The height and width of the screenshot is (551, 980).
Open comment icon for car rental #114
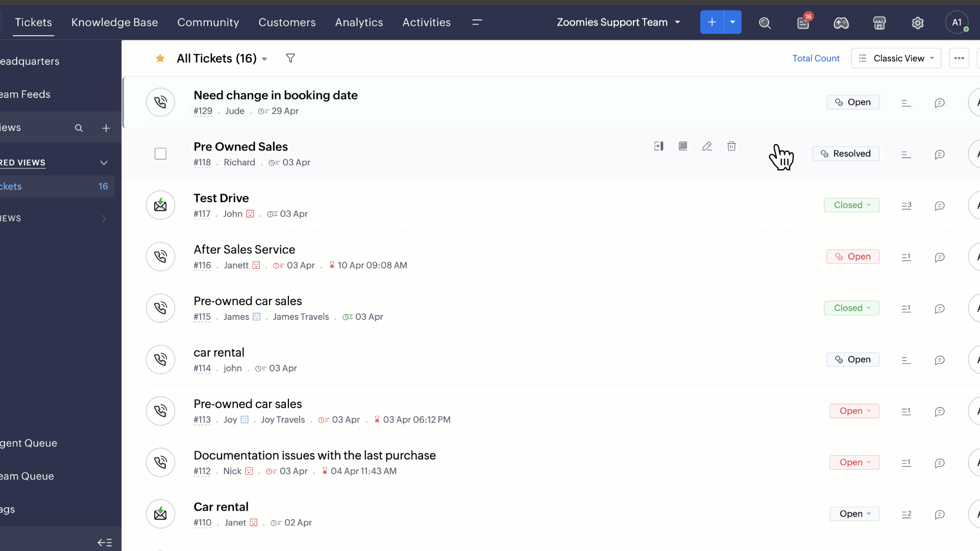(940, 360)
